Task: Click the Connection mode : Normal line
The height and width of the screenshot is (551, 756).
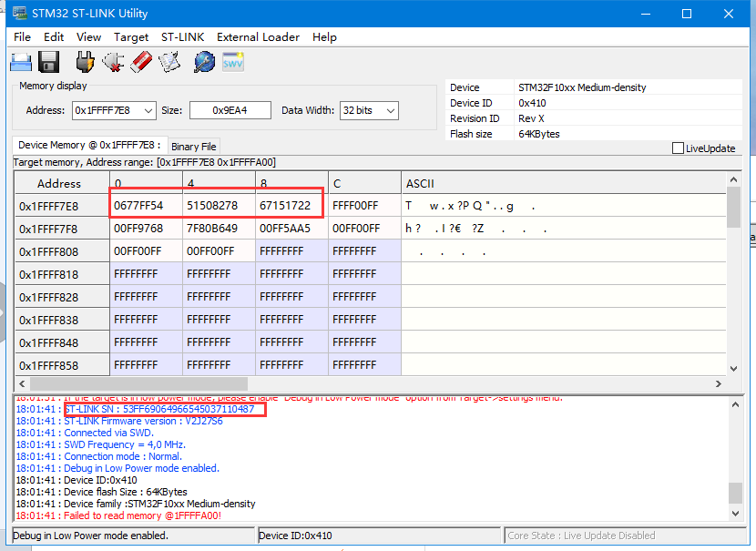Action: [x=99, y=456]
